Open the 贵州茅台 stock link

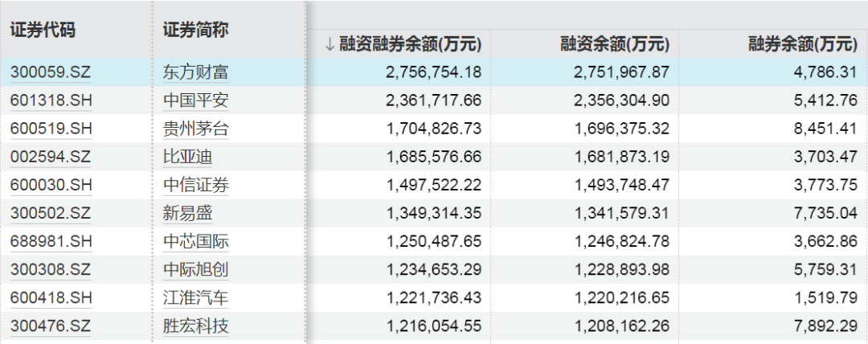196,129
